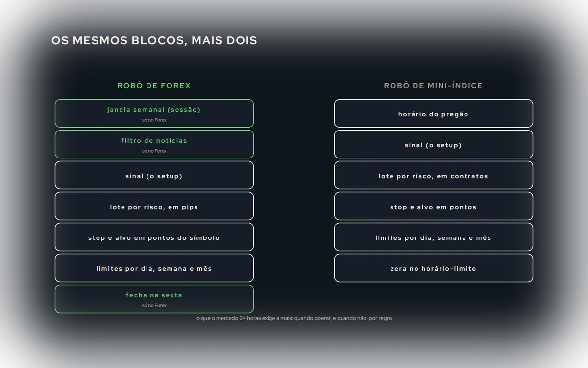588x368 pixels.
Task: Click the title 'OS MESMOS BLOCOS, MAIS DOIS'
Action: tap(154, 40)
